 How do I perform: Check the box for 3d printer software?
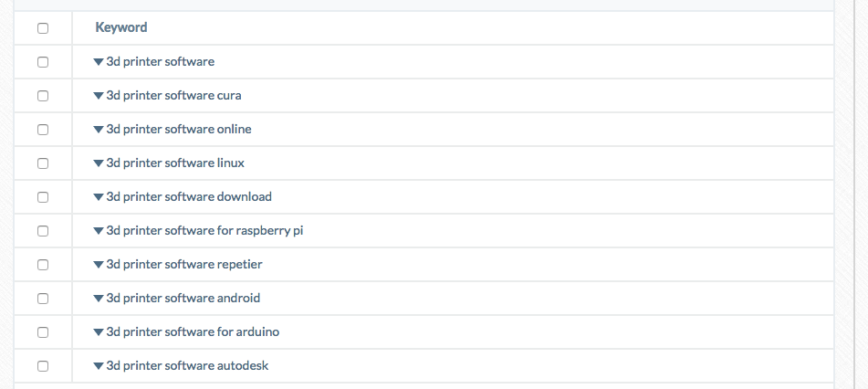pos(43,62)
